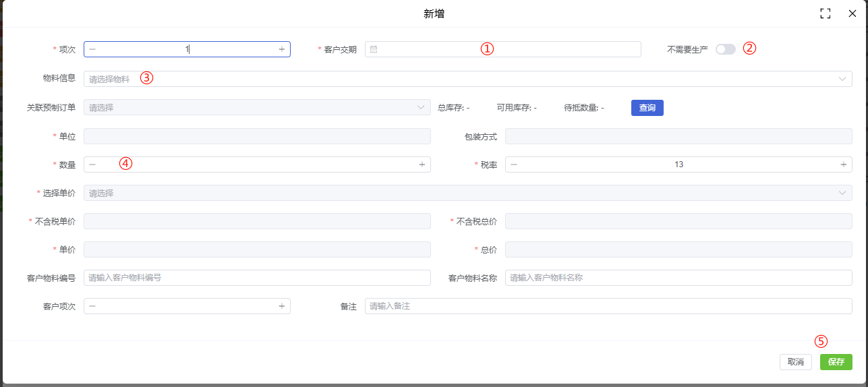Decrease 数量 with the minus icon
Image resolution: width=868 pixels, height=387 pixels.
[x=92, y=165]
